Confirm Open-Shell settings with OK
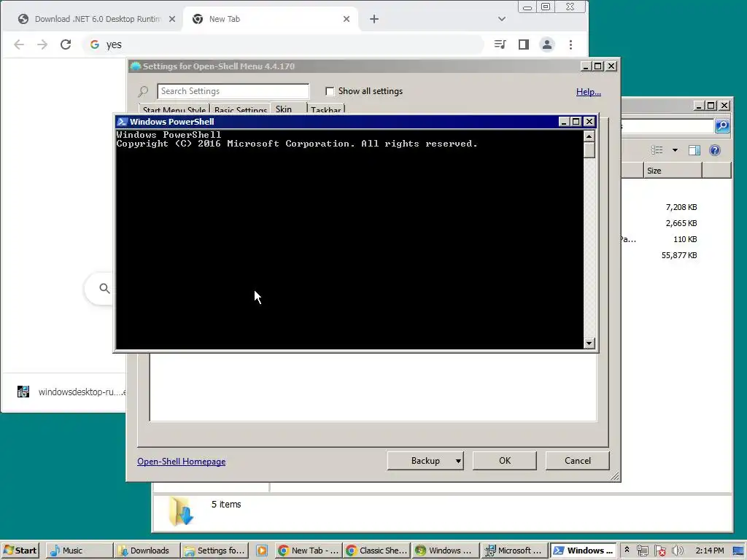 click(x=505, y=461)
